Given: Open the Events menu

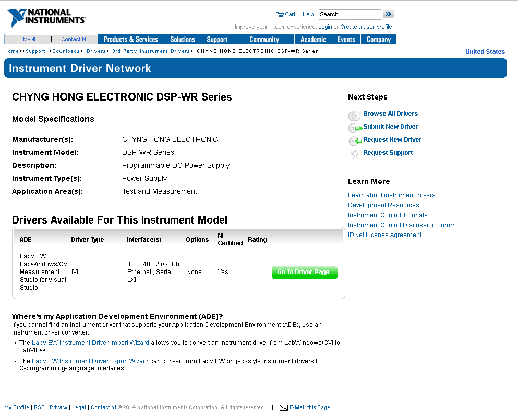Looking at the screenshot, I should (346, 39).
